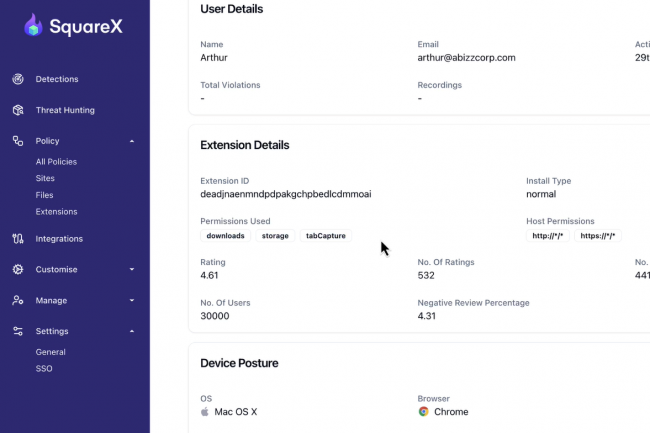This screenshot has height=433, width=650.
Task: Go to Sites policy page
Action: point(45,178)
